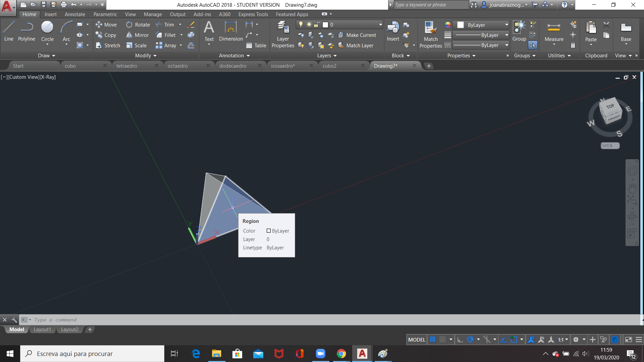Toggle hardware acceleration indicator
Image resolution: width=644 pixels, height=362 pixels.
pos(615,340)
